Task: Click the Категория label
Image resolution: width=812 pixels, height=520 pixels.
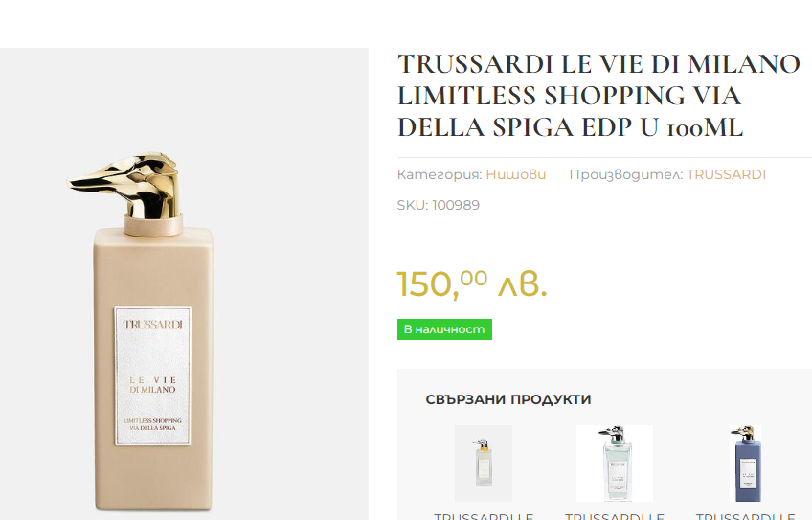Action: click(440, 174)
